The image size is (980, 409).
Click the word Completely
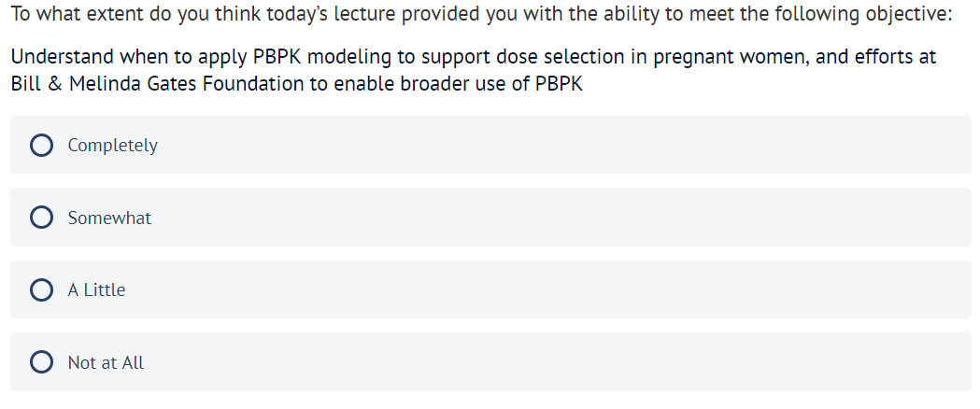point(112,146)
